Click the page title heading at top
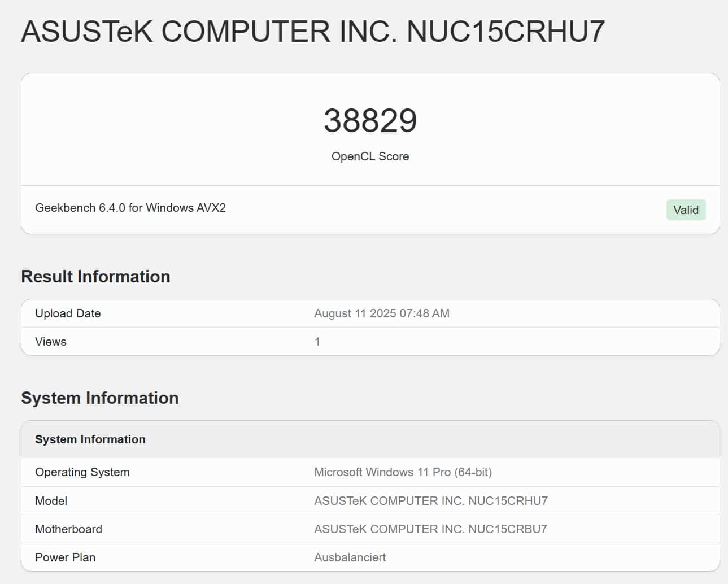The height and width of the screenshot is (584, 728). (x=313, y=31)
